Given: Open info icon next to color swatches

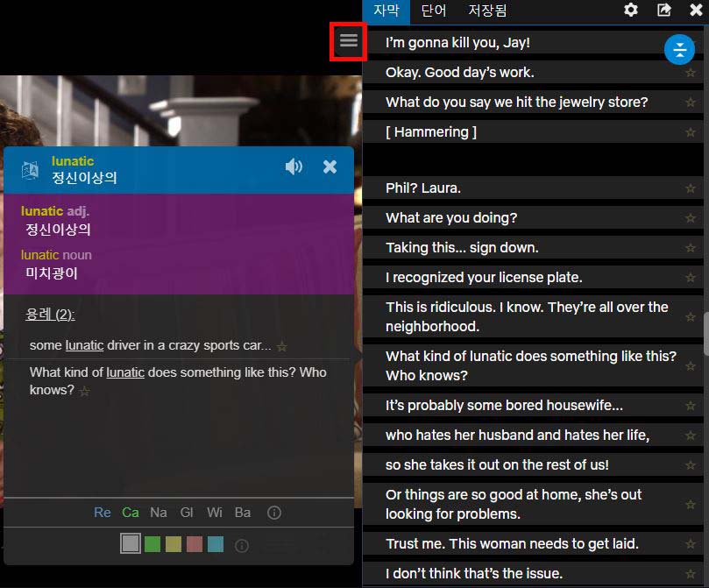Looking at the screenshot, I should pos(242,546).
